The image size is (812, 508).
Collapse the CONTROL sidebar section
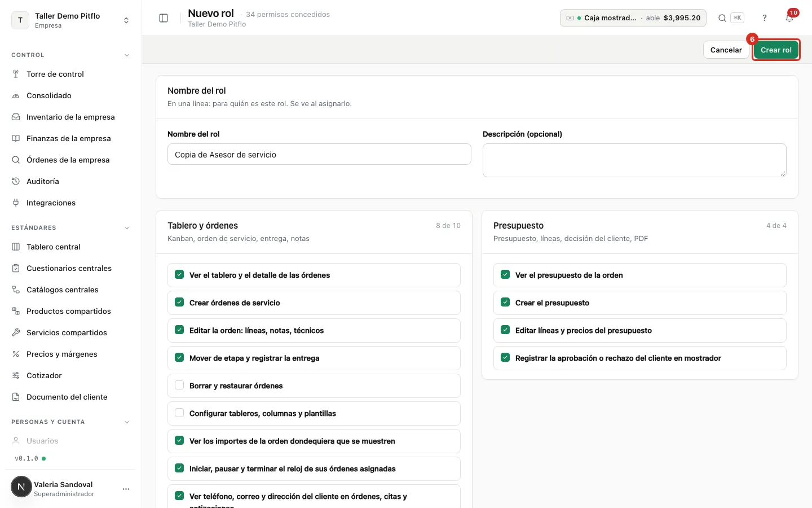pos(127,55)
